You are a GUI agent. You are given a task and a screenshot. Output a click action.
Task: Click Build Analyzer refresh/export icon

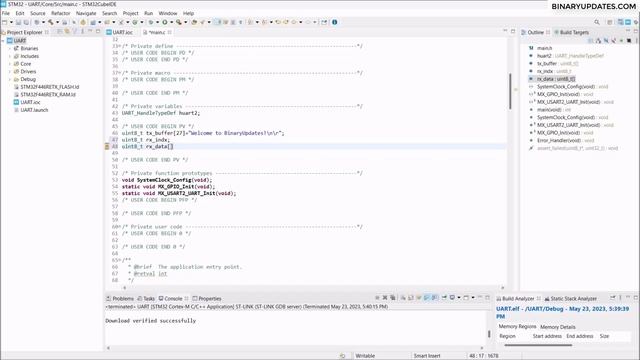tap(612, 298)
